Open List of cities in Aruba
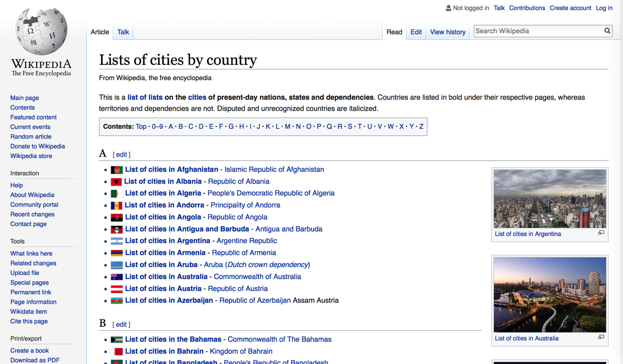 pyautogui.click(x=161, y=265)
